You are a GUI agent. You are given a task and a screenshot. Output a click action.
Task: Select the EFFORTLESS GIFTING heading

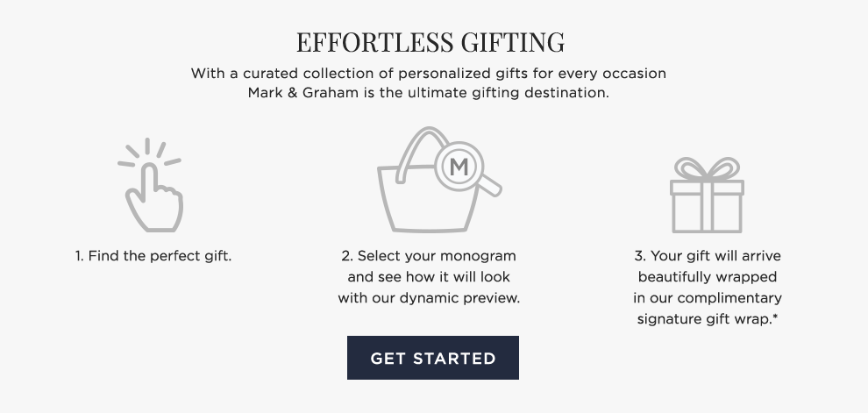pos(430,41)
